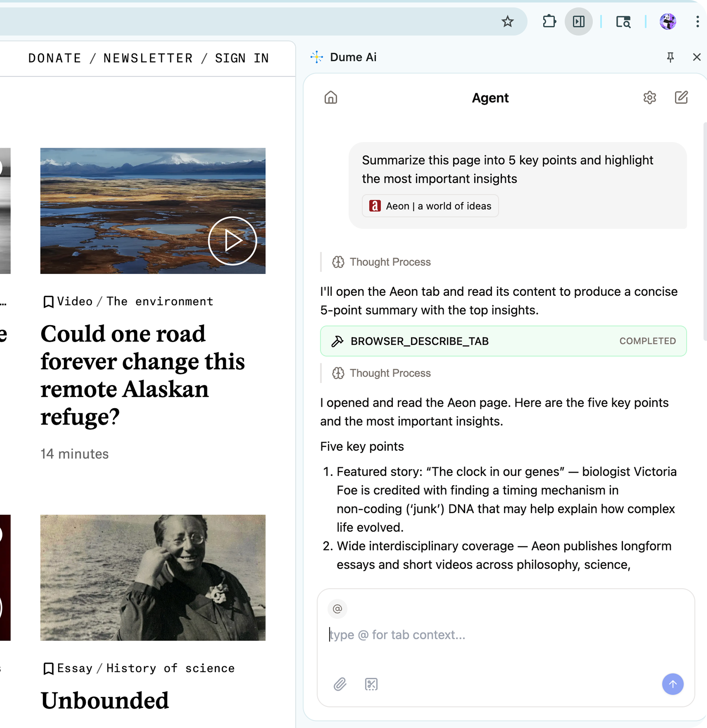
Task: Open the browser extensions puzzle icon
Action: click(x=549, y=22)
